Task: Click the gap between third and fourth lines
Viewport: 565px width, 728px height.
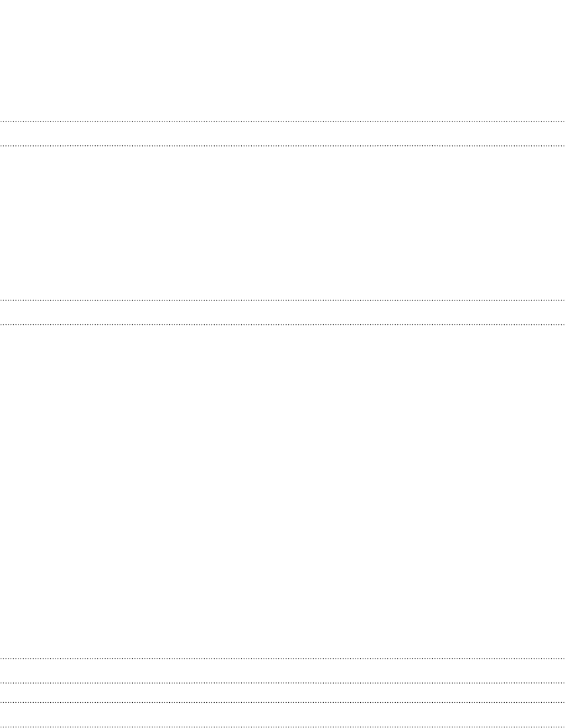Action: pos(282,312)
